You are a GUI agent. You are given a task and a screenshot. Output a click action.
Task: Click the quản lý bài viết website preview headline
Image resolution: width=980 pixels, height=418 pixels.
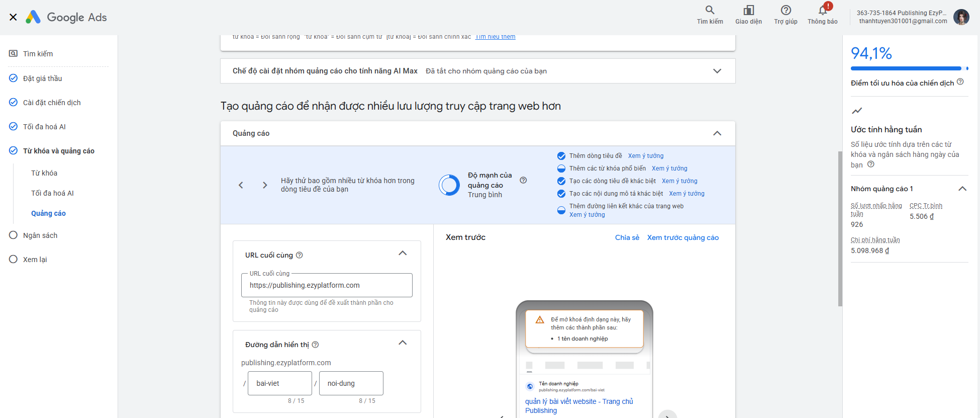click(x=579, y=406)
